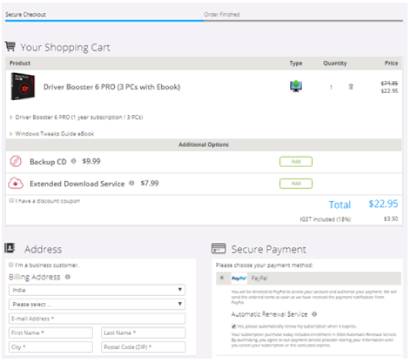
Task: Focus the E-mail Address field
Action: coord(97,318)
